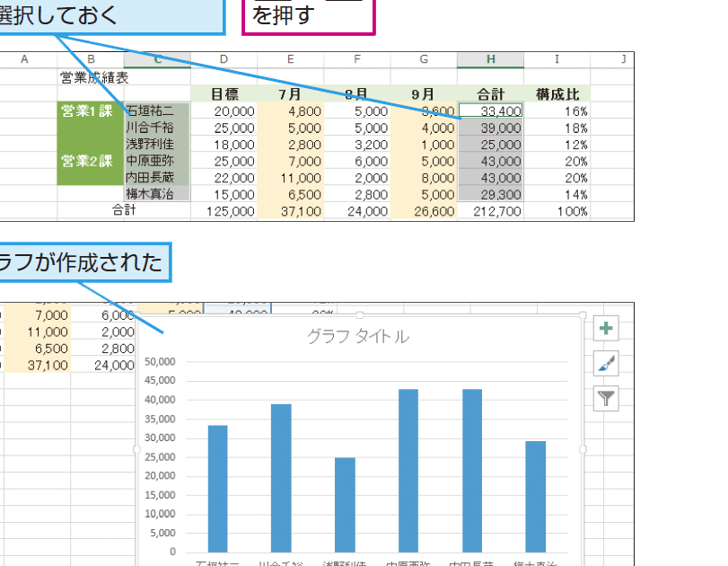Click the chart's right-middle resize handle
Viewport: 728px width, 566px height.
pyautogui.click(x=583, y=449)
